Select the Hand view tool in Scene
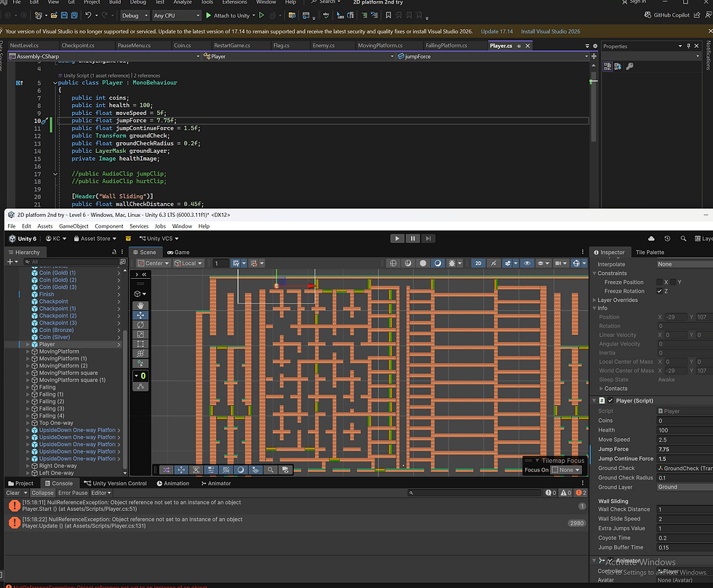713x588 pixels. click(x=140, y=306)
